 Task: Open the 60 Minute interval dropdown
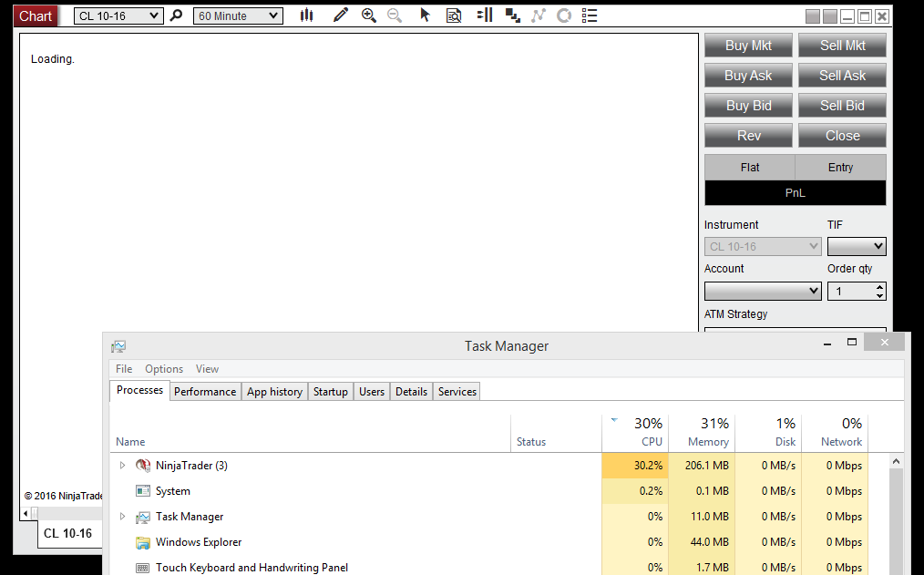238,15
